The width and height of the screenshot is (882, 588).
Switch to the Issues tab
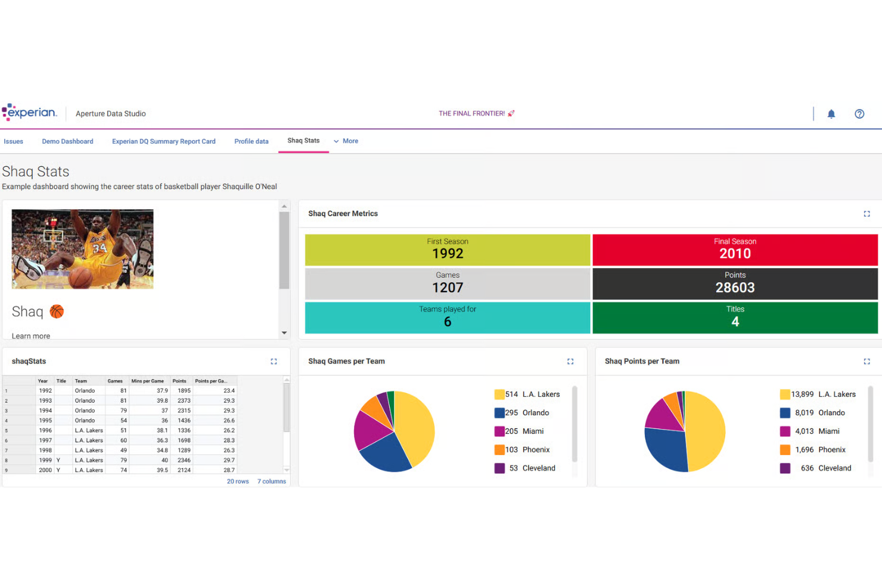pos(13,141)
